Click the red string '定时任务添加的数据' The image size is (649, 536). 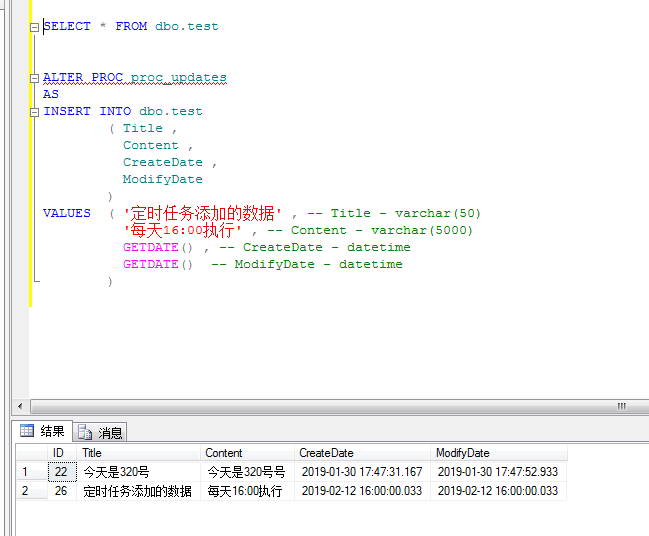203,213
